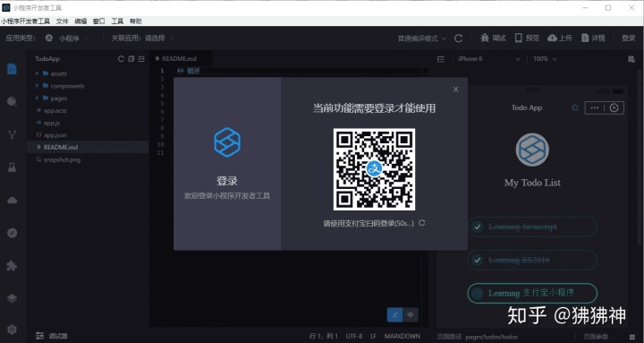Open the puzzle-piece plugins panel
This screenshot has height=343, width=644.
click(12, 266)
